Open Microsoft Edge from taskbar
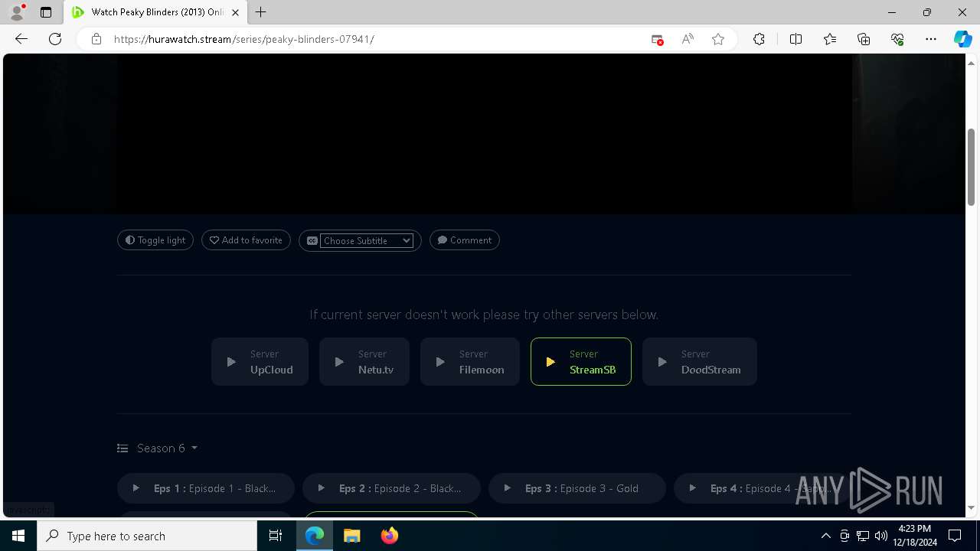Image resolution: width=980 pixels, height=551 pixels. pos(315,536)
